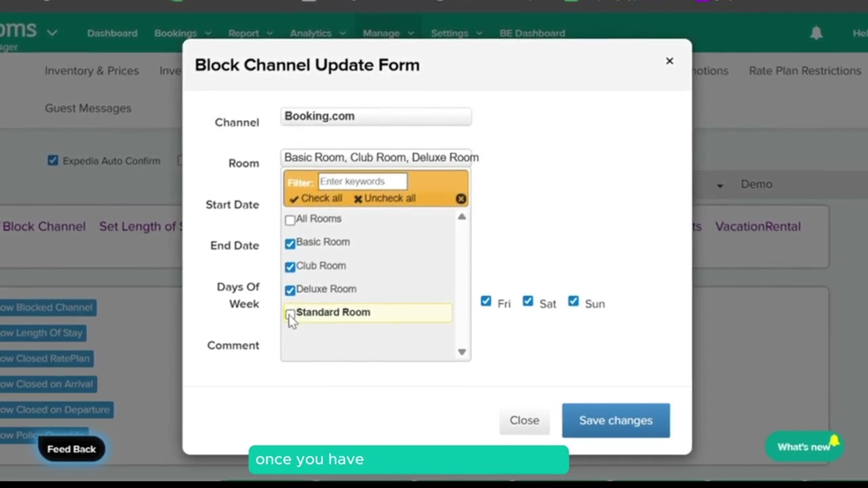
Task: Toggle the All Rooms checkbox
Action: pyautogui.click(x=290, y=220)
